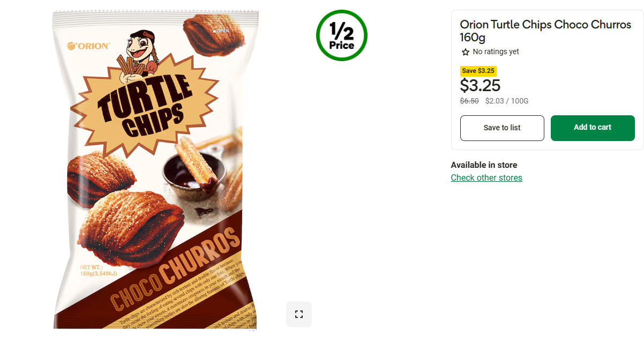Click the turtle mascot on the packaging
The height and width of the screenshot is (348, 644).
pos(138,55)
